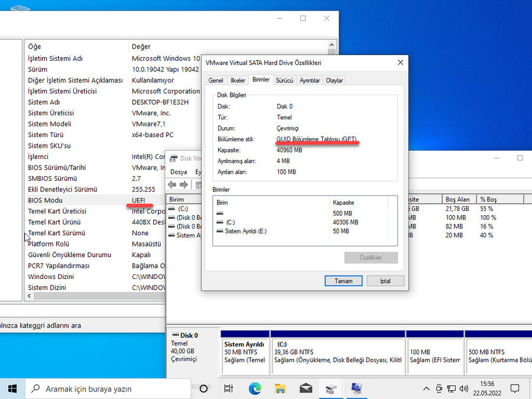Close the Hard Drive Özellikleri dialog
Viewport: 532px width, 399px height.
(400, 63)
